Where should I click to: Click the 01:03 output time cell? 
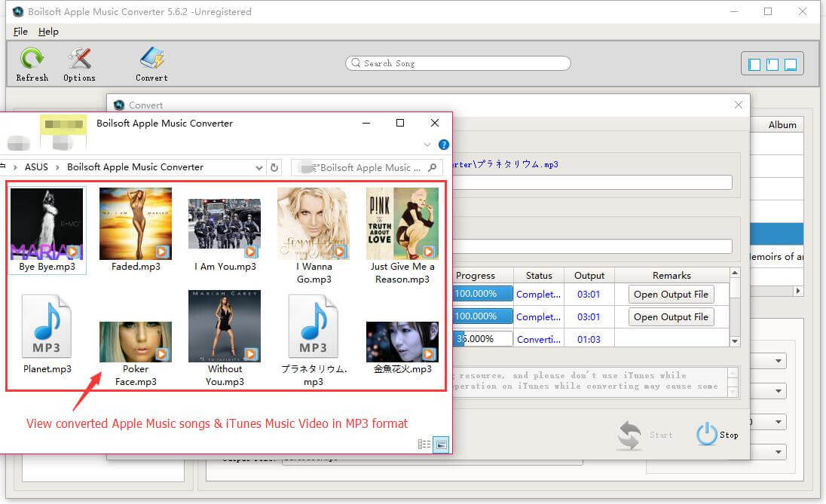589,340
